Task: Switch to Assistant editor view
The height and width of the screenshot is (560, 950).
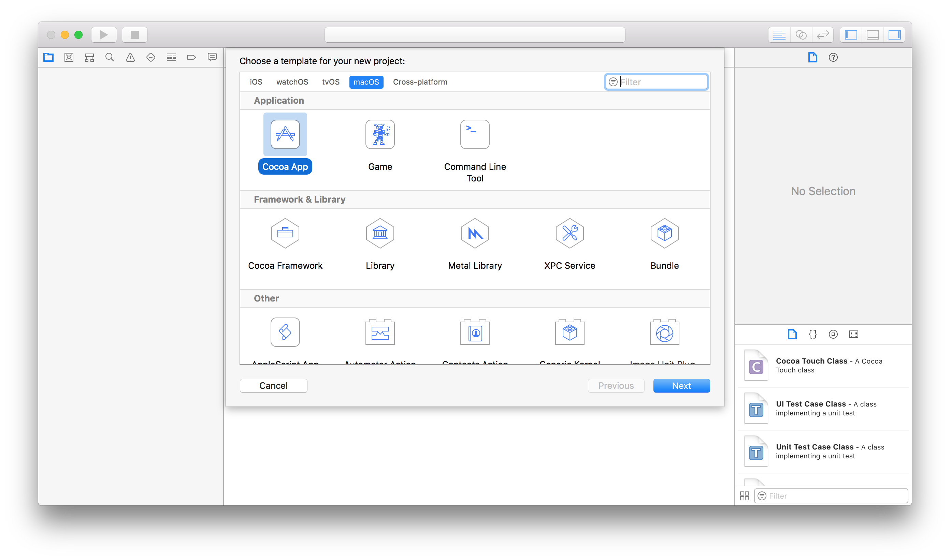Action: pyautogui.click(x=801, y=35)
